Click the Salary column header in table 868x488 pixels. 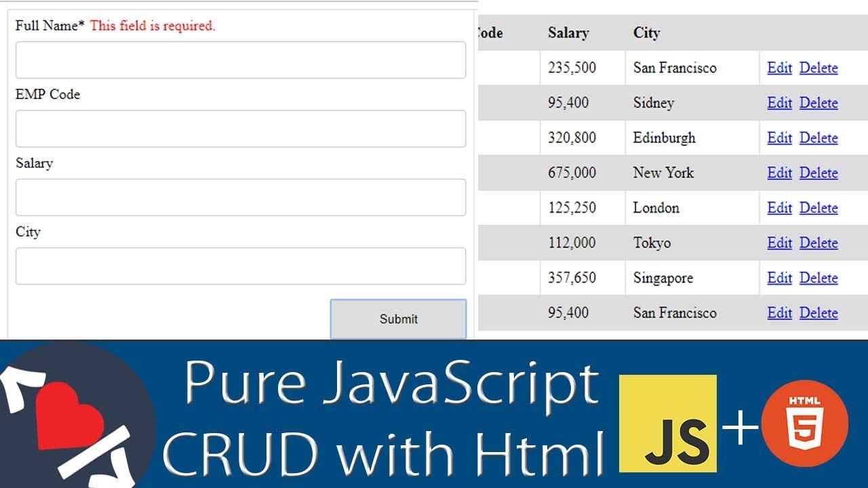tap(568, 33)
